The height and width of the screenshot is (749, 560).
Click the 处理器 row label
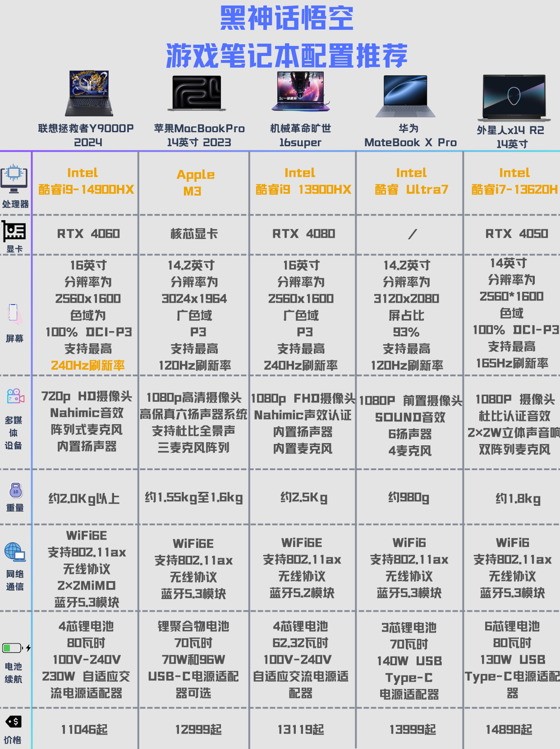coord(15,204)
